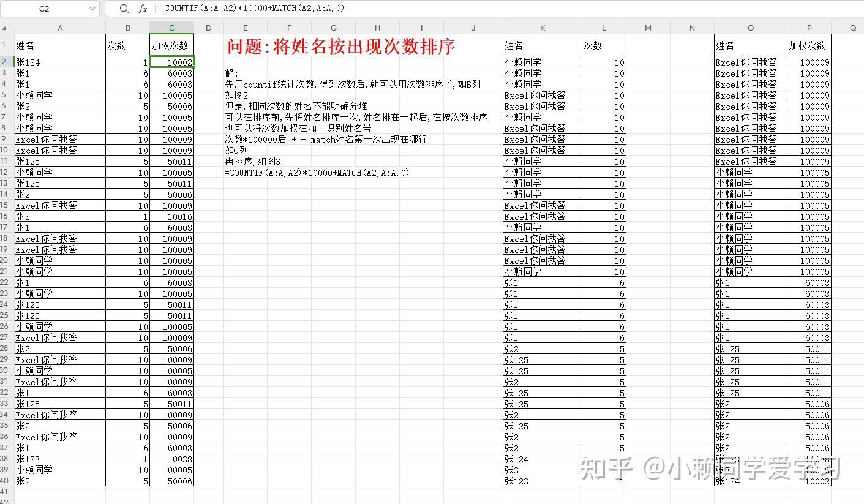The image size is (864, 504).
Task: Select column E header
Action: click(245, 28)
